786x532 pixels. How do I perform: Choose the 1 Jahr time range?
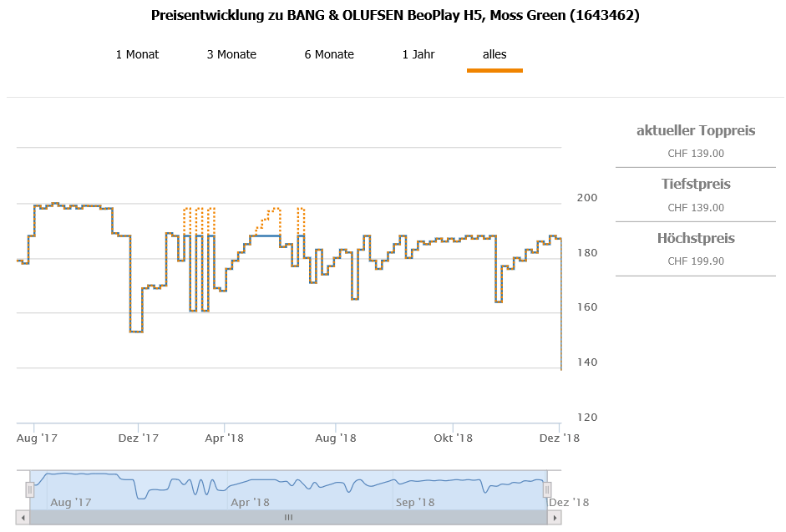point(418,54)
